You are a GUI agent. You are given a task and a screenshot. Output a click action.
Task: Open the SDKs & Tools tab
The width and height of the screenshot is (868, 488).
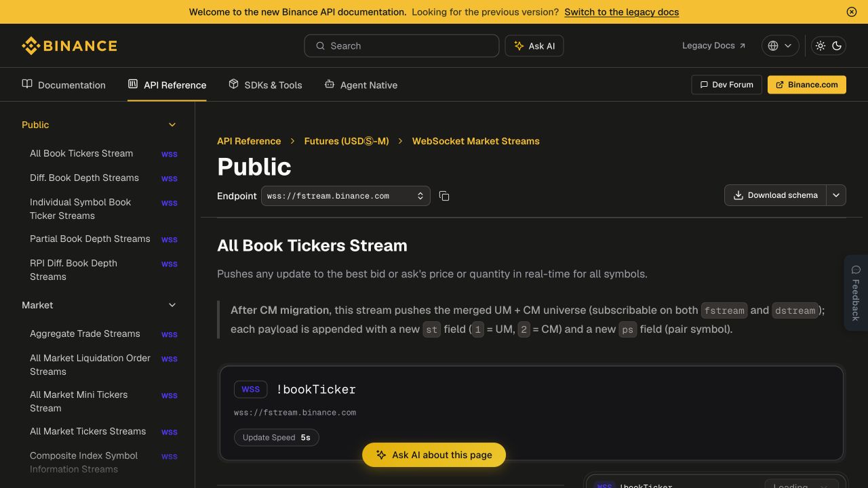pos(265,85)
